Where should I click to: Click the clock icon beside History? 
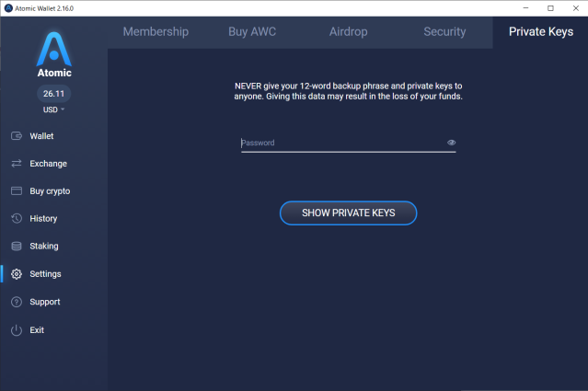click(x=17, y=218)
